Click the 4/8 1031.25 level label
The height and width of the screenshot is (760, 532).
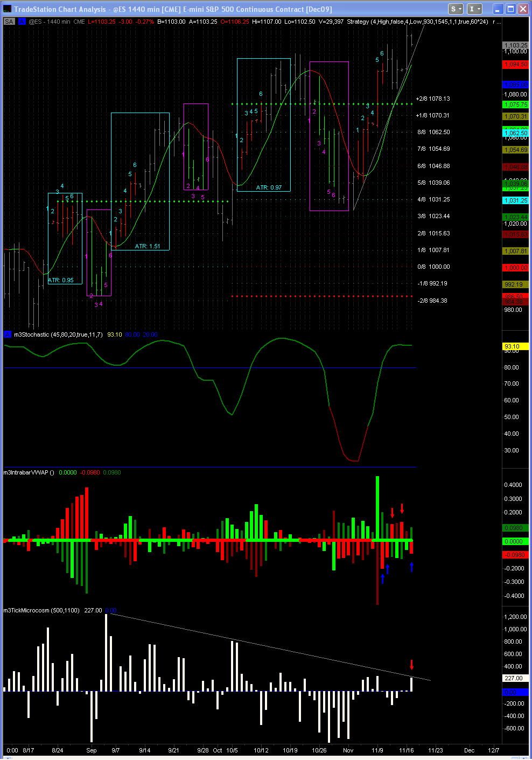pyautogui.click(x=434, y=199)
